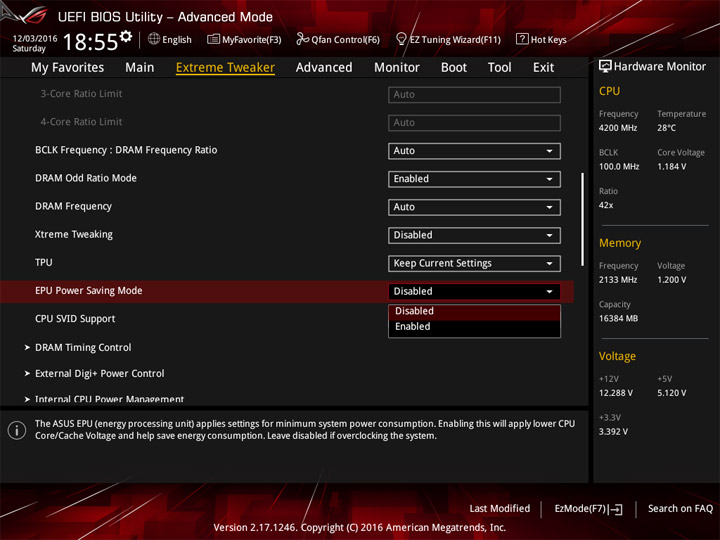720x540 pixels.
Task: Click the BCLK 100.0 MHz value
Action: [619, 167]
